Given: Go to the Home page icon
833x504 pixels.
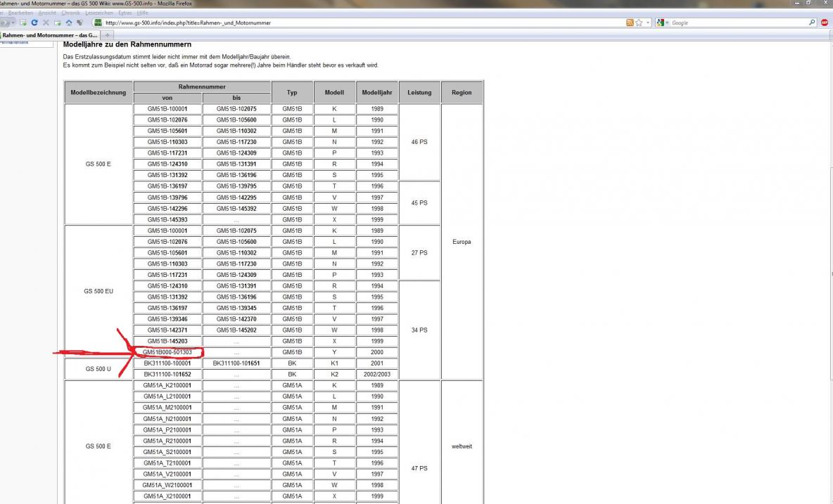Looking at the screenshot, I should 68,22.
